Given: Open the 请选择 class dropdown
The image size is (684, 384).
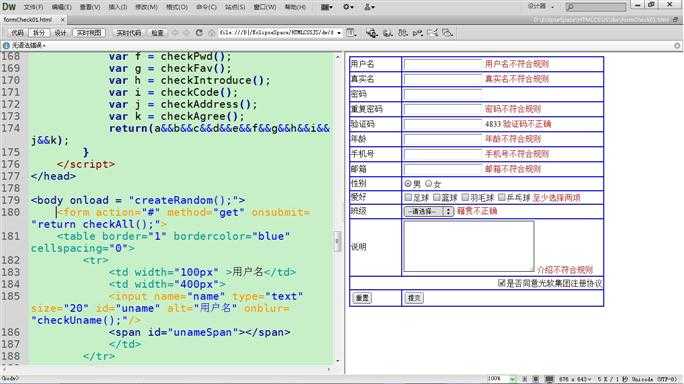Looking at the screenshot, I should pos(429,211).
